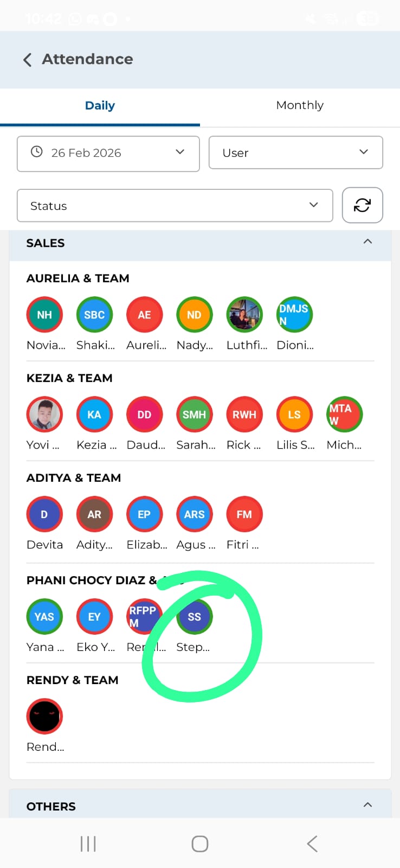Expand the Status filter dropdown

[175, 206]
